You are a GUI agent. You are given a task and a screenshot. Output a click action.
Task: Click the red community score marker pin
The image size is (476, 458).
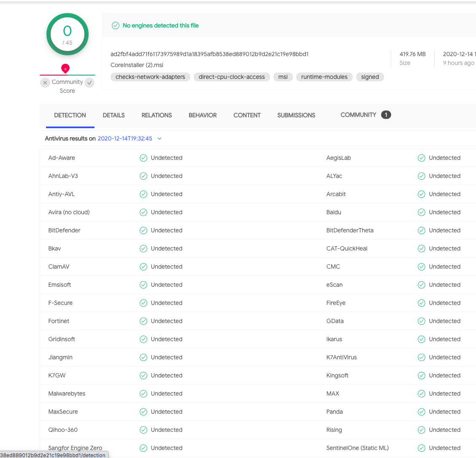click(x=65, y=69)
